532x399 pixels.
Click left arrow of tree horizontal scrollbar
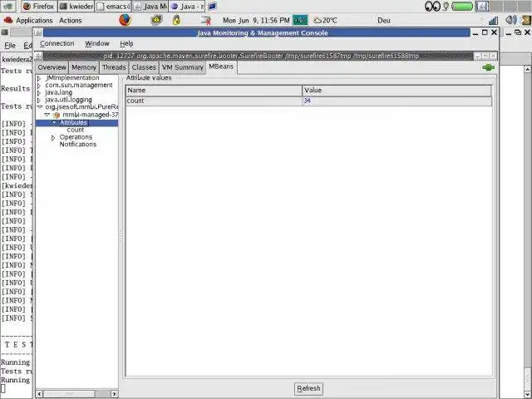(x=39, y=393)
